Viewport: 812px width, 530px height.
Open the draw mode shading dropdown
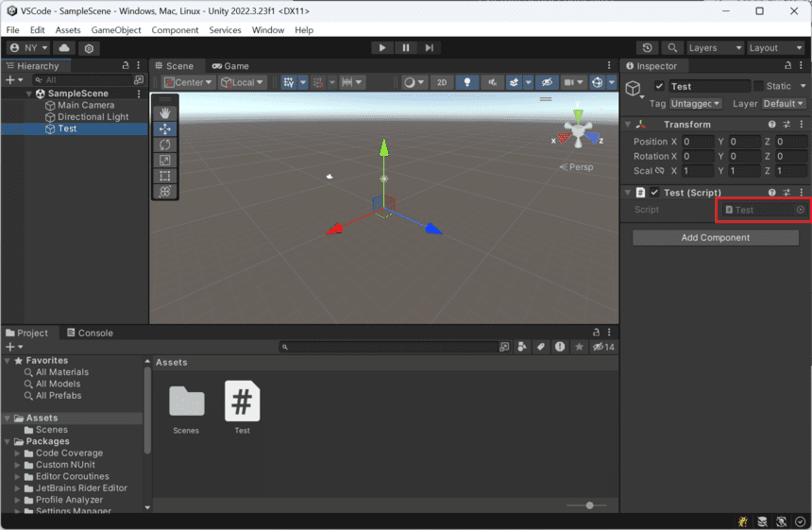(x=414, y=82)
